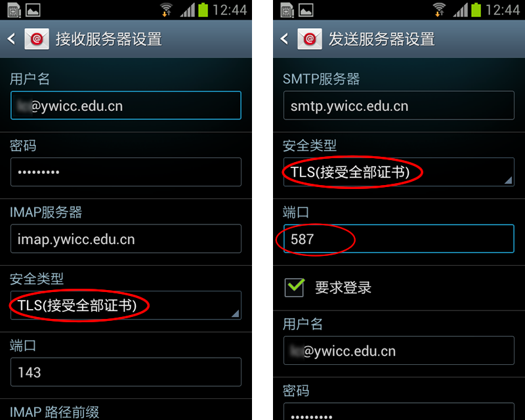
Task: Focus incoming server 密码 password field
Action: tap(126, 172)
